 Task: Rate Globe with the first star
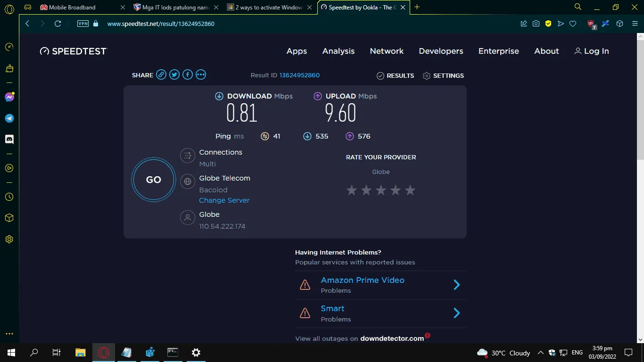tap(352, 190)
